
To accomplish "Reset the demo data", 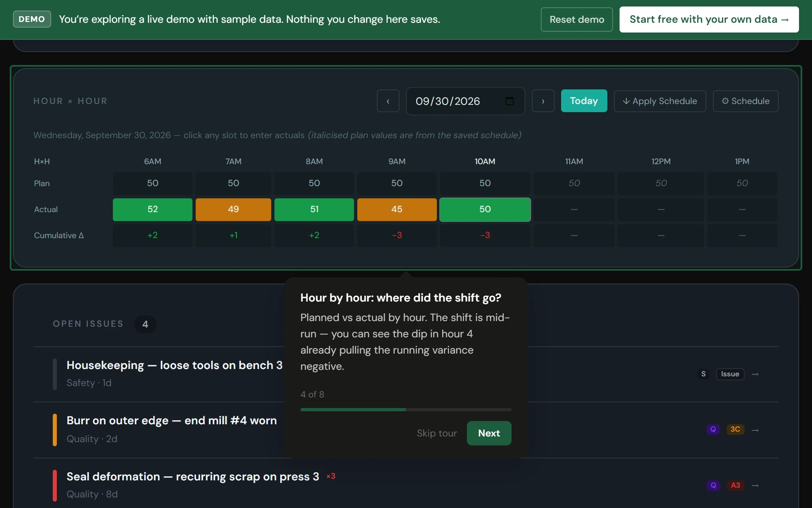I will click(x=577, y=20).
